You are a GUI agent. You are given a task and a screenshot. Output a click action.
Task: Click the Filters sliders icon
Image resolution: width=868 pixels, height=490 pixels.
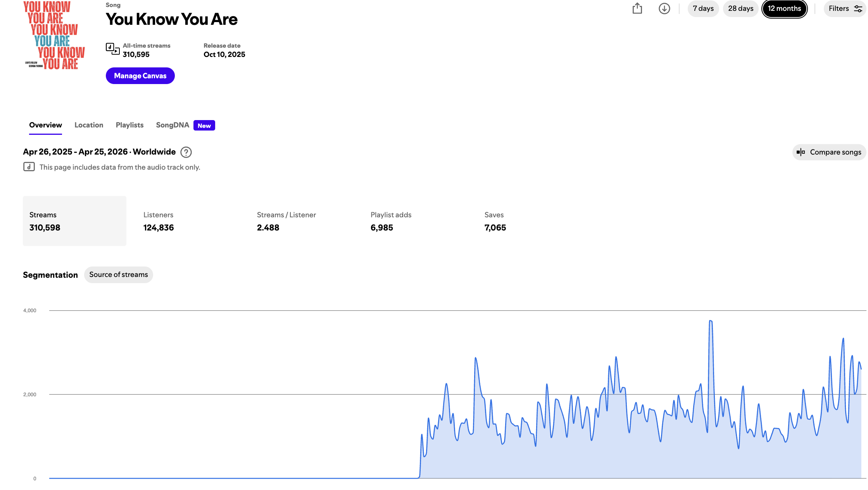coord(858,9)
